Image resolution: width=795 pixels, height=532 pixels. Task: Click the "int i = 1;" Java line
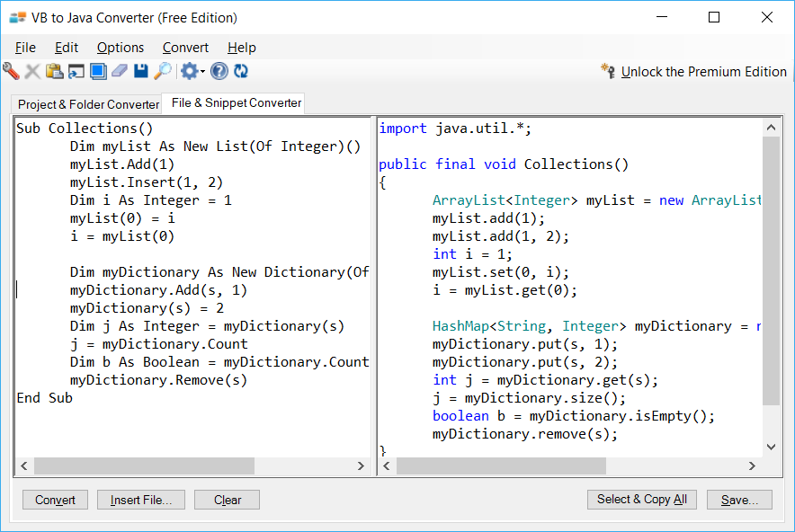472,254
